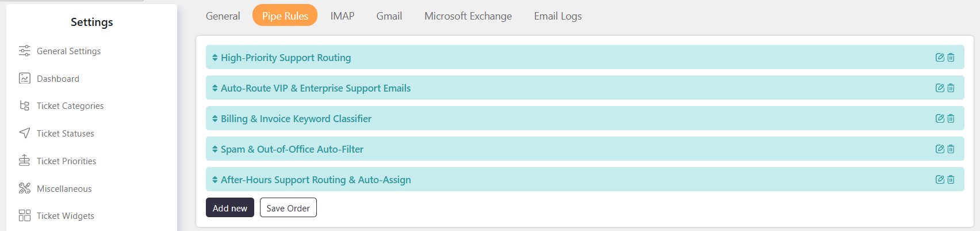Click the Ticket Statuses paper-plane icon
This screenshot has height=231, width=980.
[25, 133]
